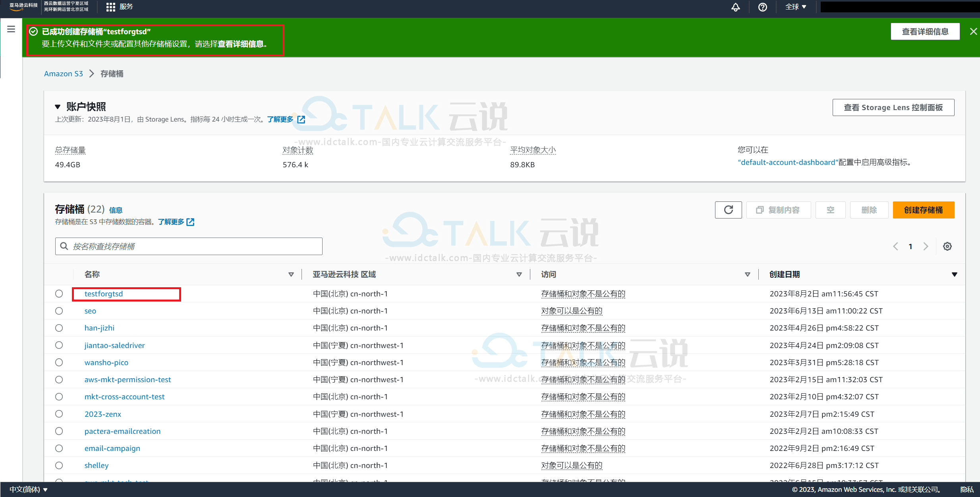
Task: Sort by 访问 column arrow
Action: pyautogui.click(x=747, y=275)
